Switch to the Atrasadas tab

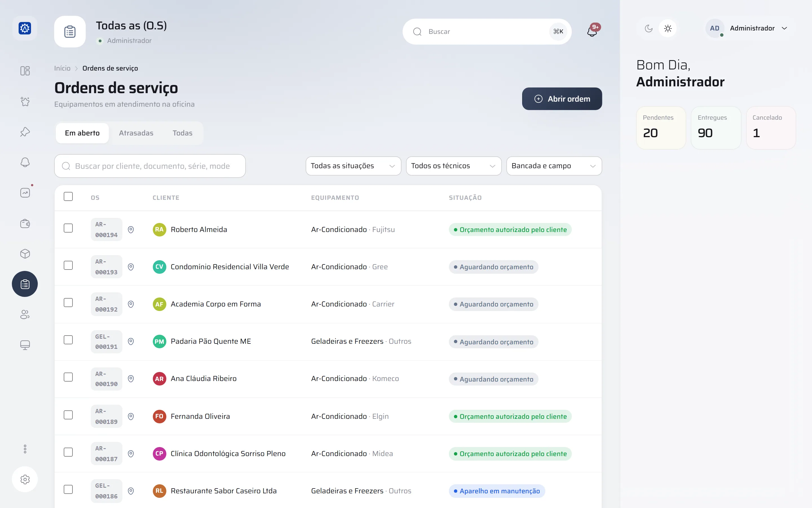pos(136,133)
